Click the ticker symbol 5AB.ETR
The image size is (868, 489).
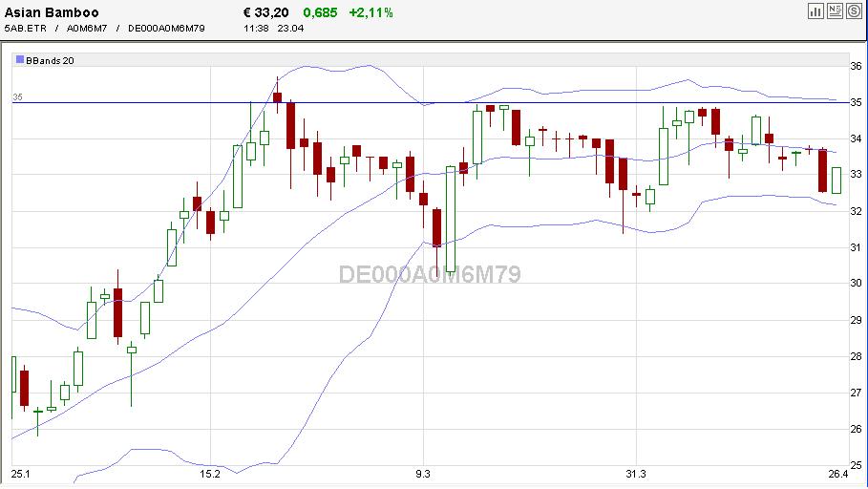pos(26,29)
